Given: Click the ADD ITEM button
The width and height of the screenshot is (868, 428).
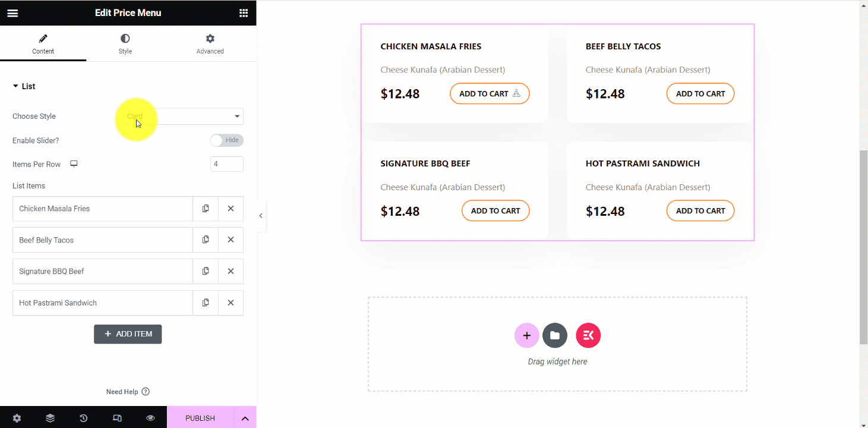Looking at the screenshot, I should coord(128,334).
